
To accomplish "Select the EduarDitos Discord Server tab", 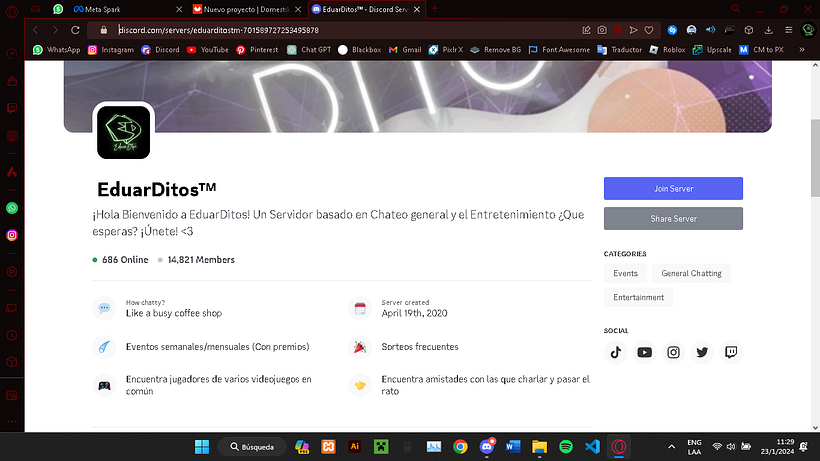I will coord(366,9).
